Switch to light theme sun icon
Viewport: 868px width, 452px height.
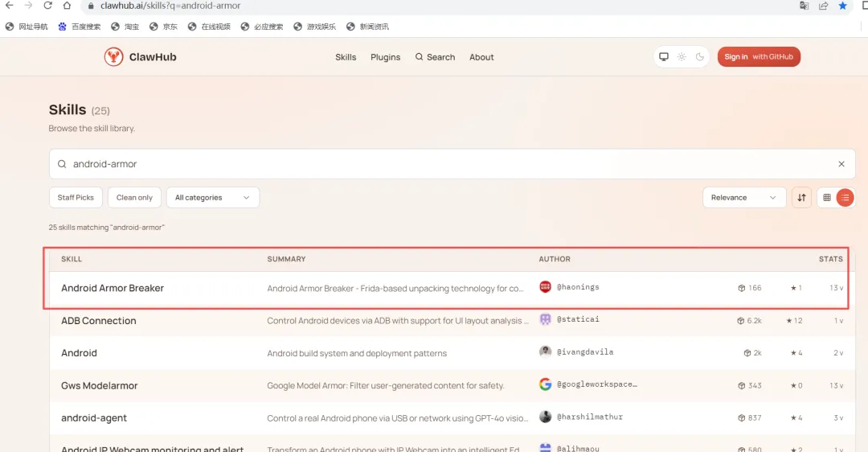682,56
